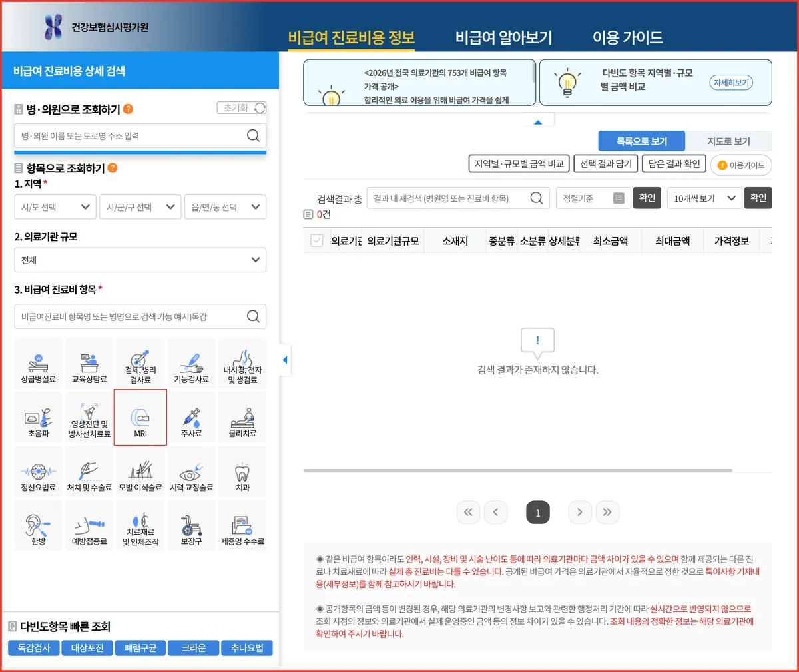Click the results table horizontal scrollbar

click(x=517, y=470)
